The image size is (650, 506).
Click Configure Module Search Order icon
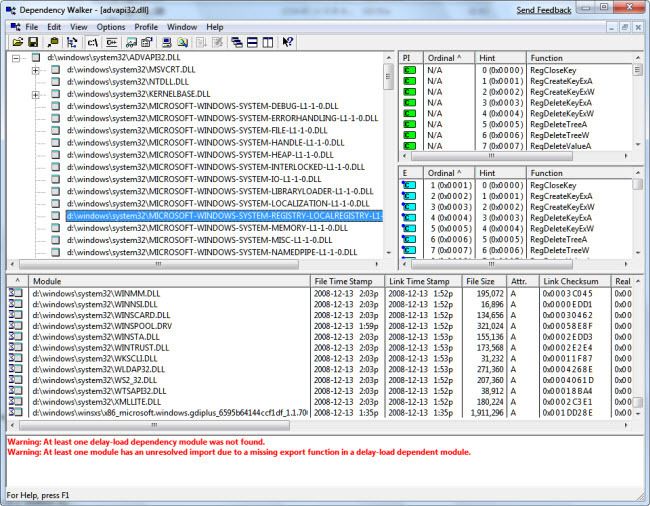(x=182, y=42)
